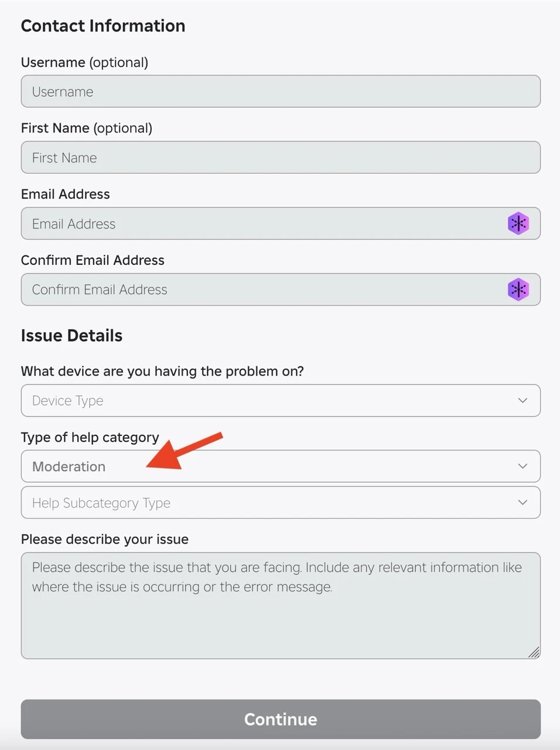The height and width of the screenshot is (750, 560).
Task: Click inside the issue description text area
Action: (281, 606)
